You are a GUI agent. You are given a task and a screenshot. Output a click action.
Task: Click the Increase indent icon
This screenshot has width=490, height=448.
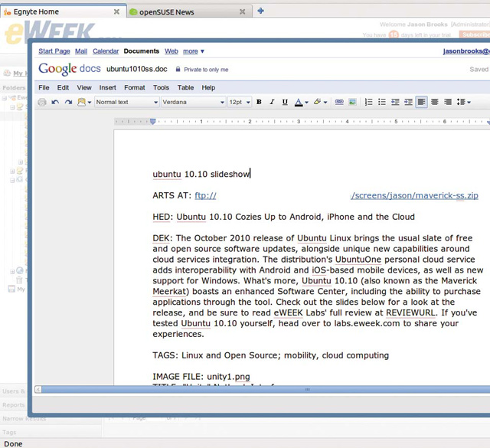pos(408,102)
